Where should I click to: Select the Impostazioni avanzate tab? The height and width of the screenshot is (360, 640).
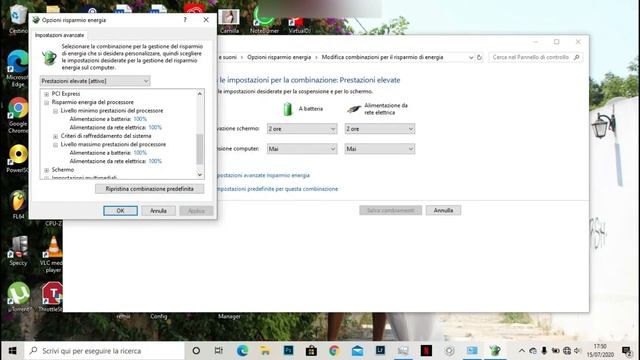pos(59,35)
